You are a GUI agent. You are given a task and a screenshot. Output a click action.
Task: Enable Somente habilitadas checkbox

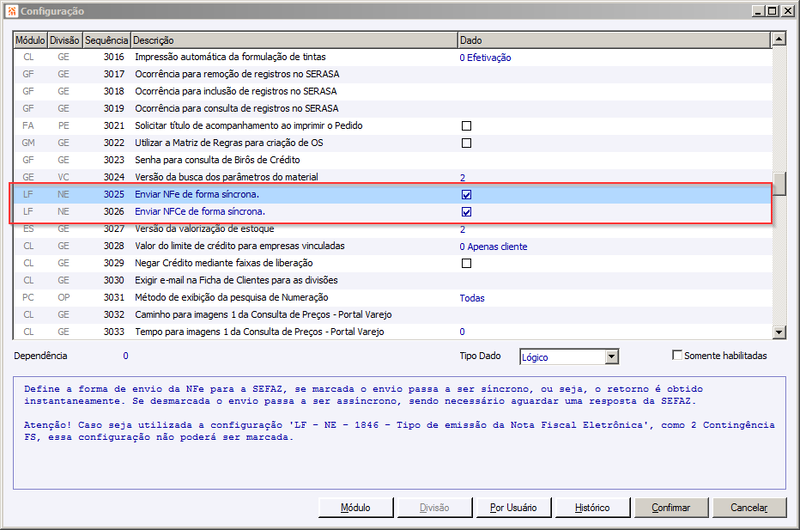pyautogui.click(x=677, y=355)
